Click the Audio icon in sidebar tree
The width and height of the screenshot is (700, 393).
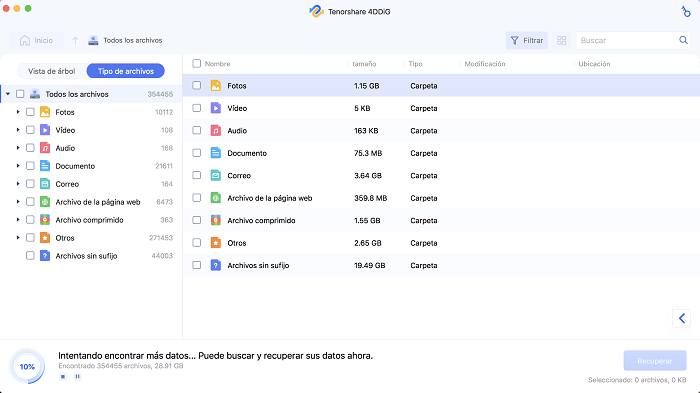coord(45,148)
